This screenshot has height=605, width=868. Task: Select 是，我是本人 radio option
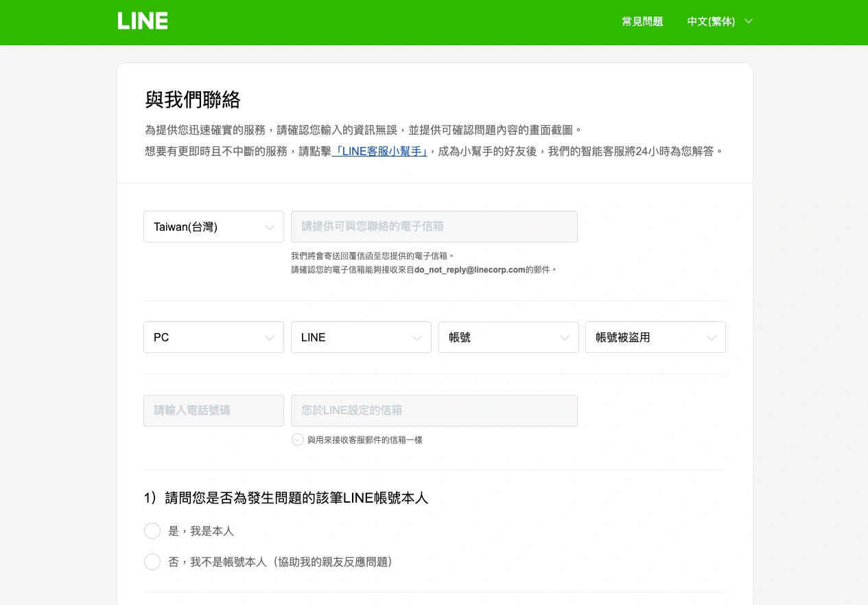pos(152,530)
